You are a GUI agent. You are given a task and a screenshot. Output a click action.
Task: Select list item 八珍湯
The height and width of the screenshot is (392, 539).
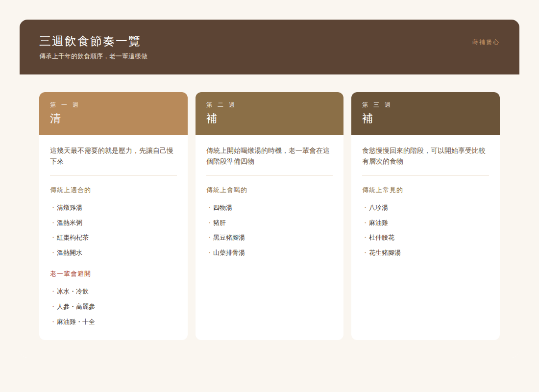pyautogui.click(x=378, y=208)
